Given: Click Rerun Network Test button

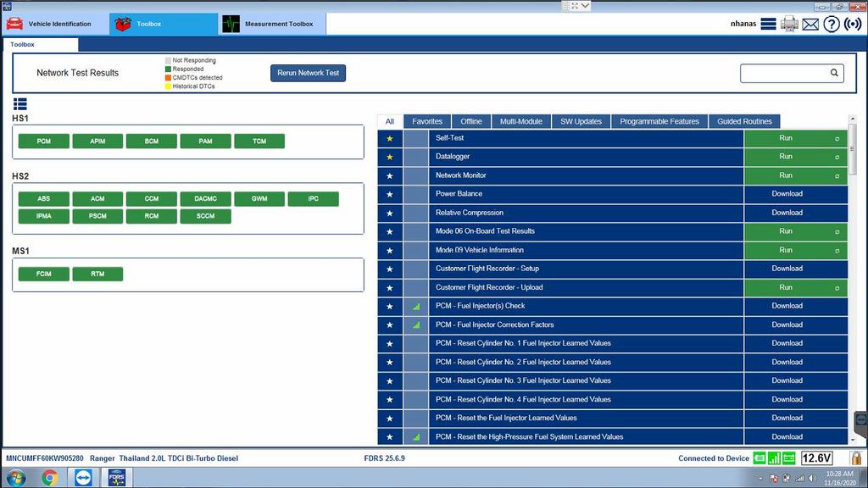Looking at the screenshot, I should coord(308,73).
